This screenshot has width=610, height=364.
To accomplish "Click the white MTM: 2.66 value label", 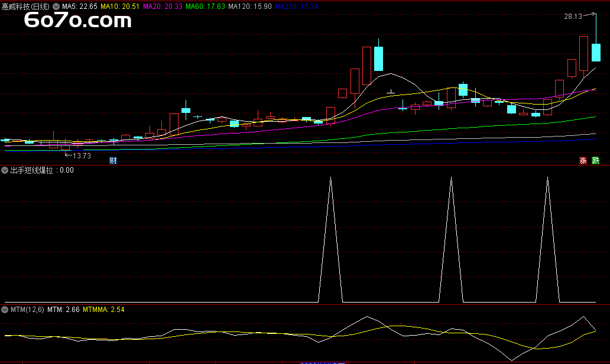I will pyautogui.click(x=63, y=309).
